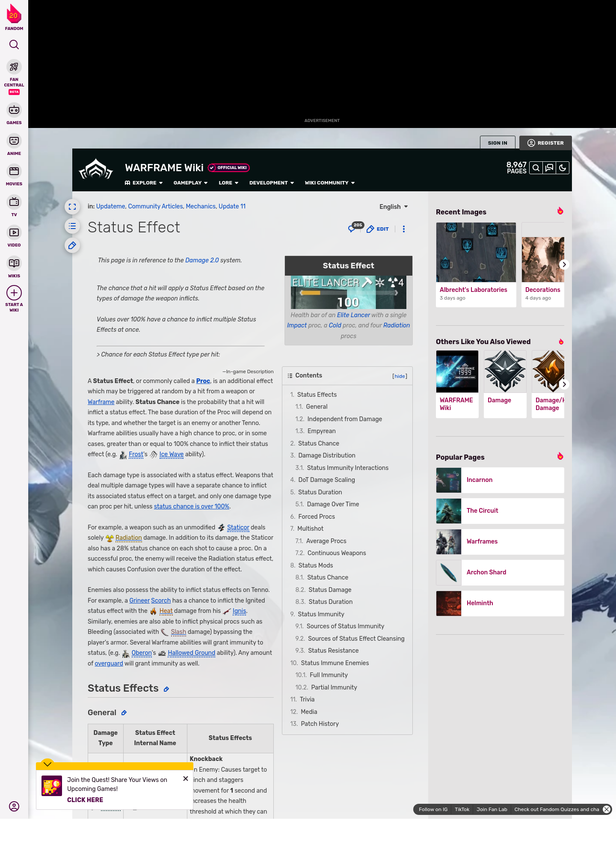
Task: Expand the Lore menu
Action: pyautogui.click(x=228, y=183)
